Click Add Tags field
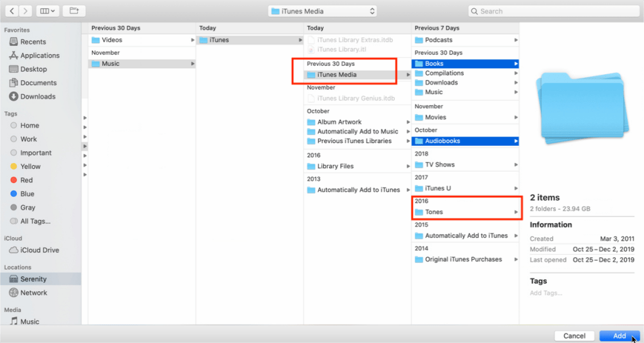644x343 pixels. point(545,293)
